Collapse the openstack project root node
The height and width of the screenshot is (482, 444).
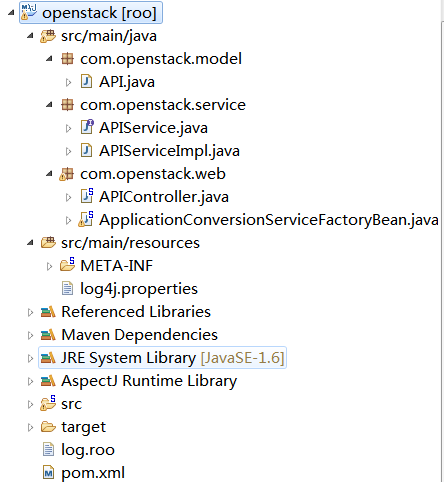pos(11,13)
